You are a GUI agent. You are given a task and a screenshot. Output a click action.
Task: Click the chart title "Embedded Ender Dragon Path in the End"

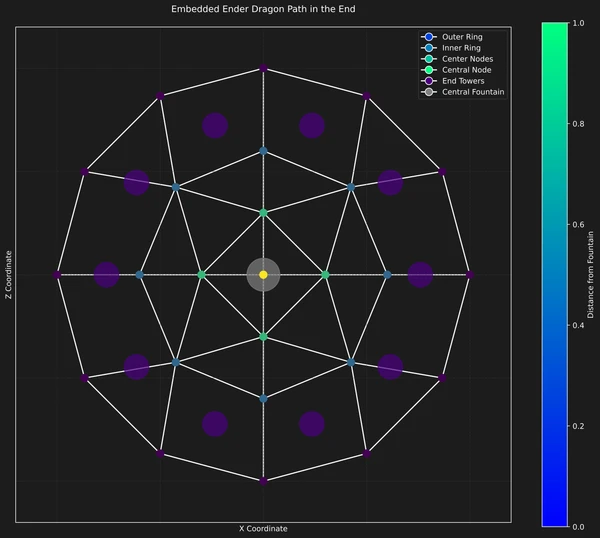[x=263, y=9]
